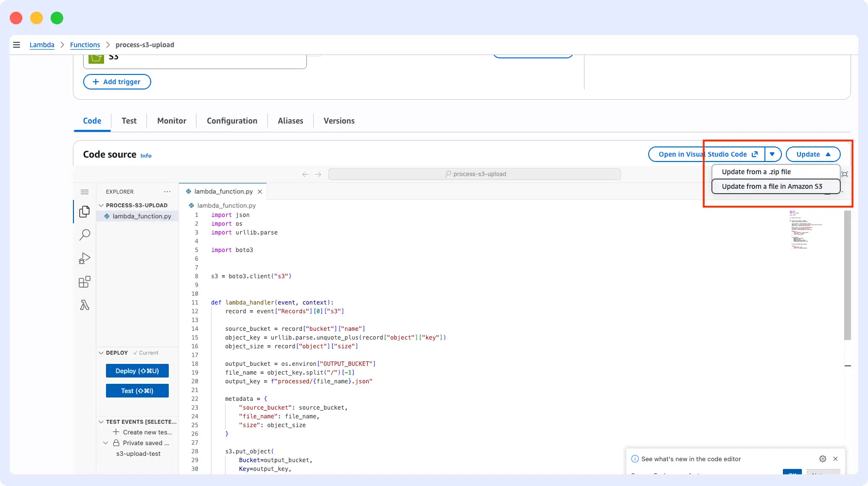Click the lock icon beside Private saved
Screen dimensions: 868x486
pyautogui.click(x=116, y=443)
